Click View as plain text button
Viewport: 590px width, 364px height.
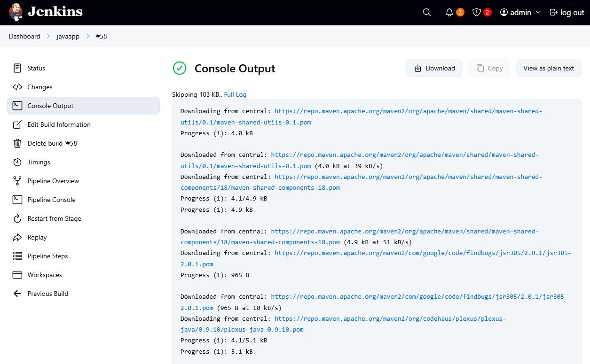point(549,68)
